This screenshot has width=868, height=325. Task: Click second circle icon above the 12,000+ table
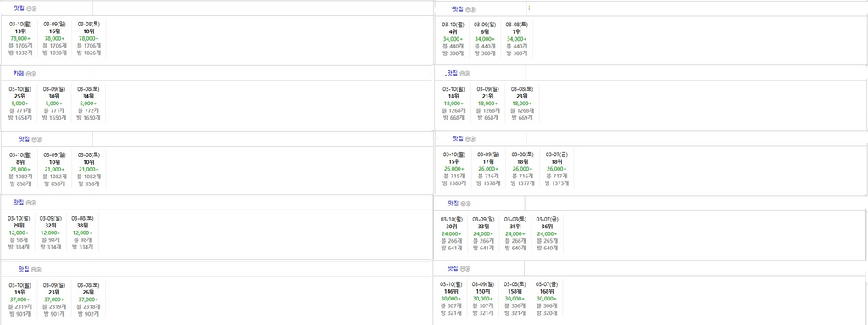click(x=34, y=204)
